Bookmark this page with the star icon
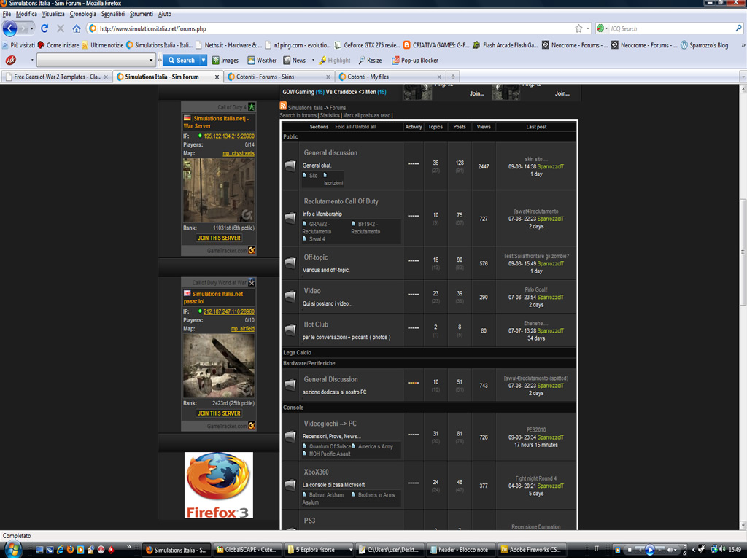 pos(578,28)
